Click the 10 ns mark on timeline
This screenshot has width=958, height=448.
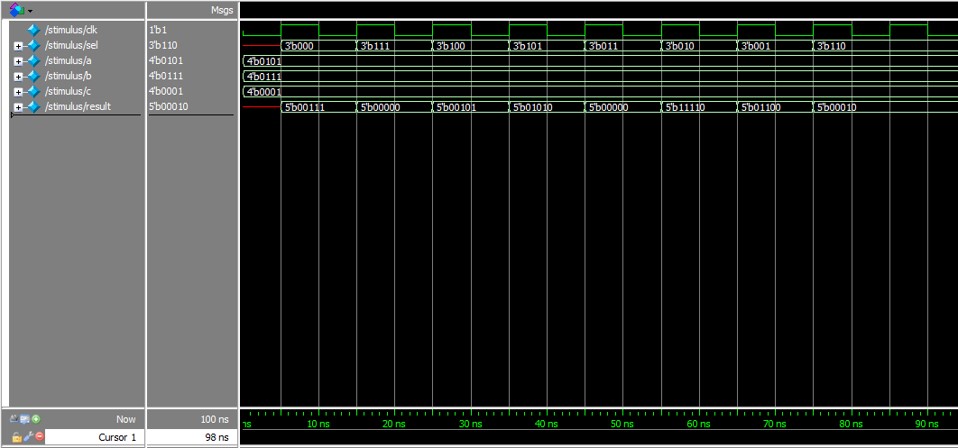click(x=318, y=424)
